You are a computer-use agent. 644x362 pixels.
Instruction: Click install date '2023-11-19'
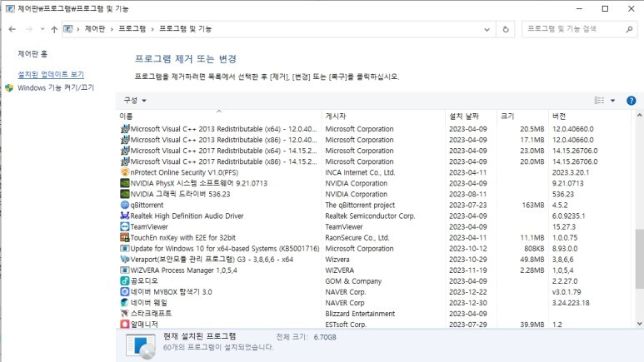point(468,270)
